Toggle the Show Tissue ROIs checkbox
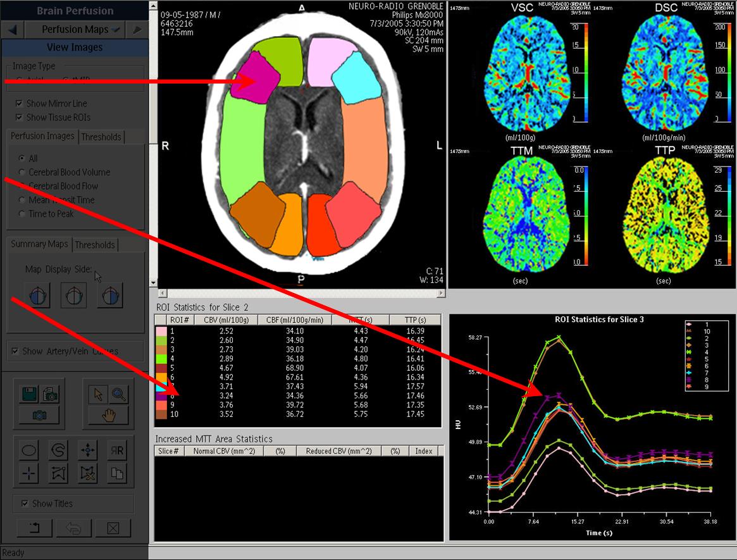This screenshot has width=737, height=560. (x=20, y=118)
